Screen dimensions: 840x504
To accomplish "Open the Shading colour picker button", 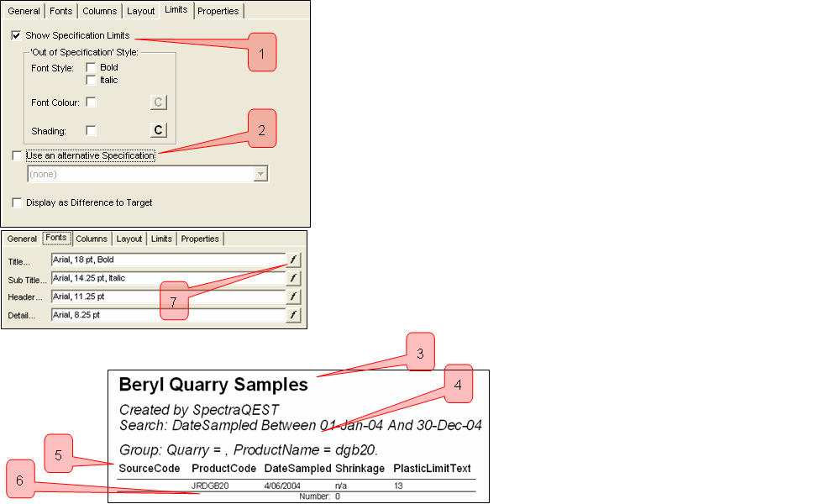I will pos(158,130).
